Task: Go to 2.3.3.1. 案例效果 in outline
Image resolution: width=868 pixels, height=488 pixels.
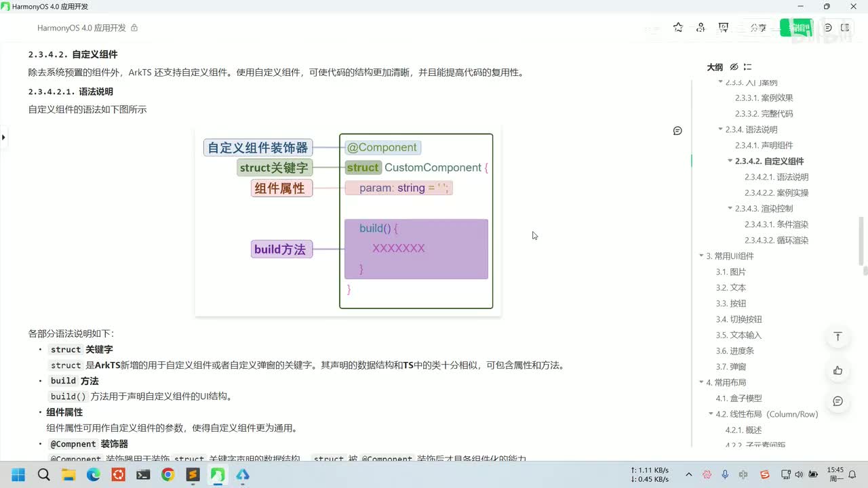Action: [x=764, y=98]
